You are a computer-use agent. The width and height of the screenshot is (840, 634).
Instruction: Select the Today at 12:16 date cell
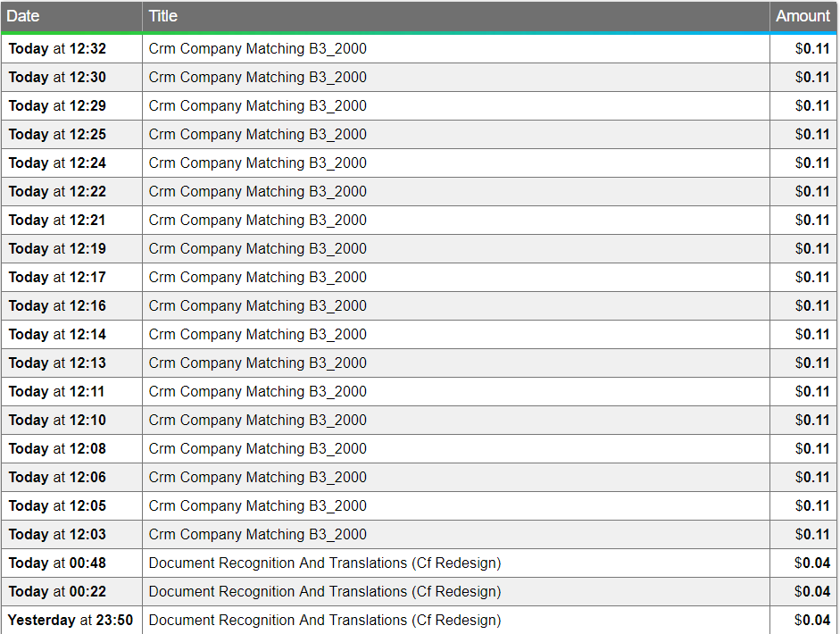57,306
